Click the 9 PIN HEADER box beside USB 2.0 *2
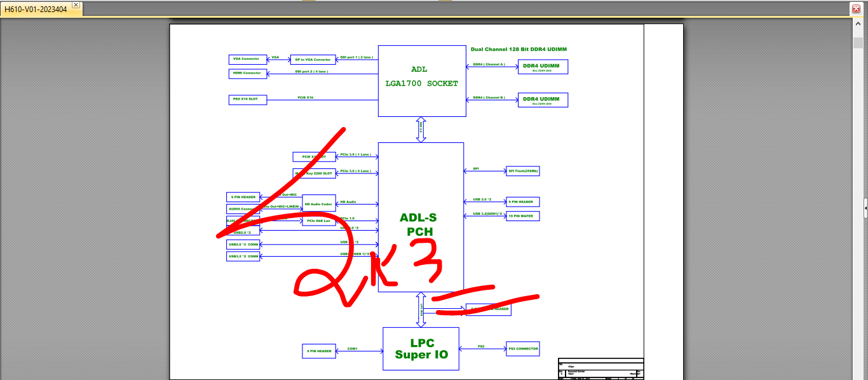 [x=523, y=202]
